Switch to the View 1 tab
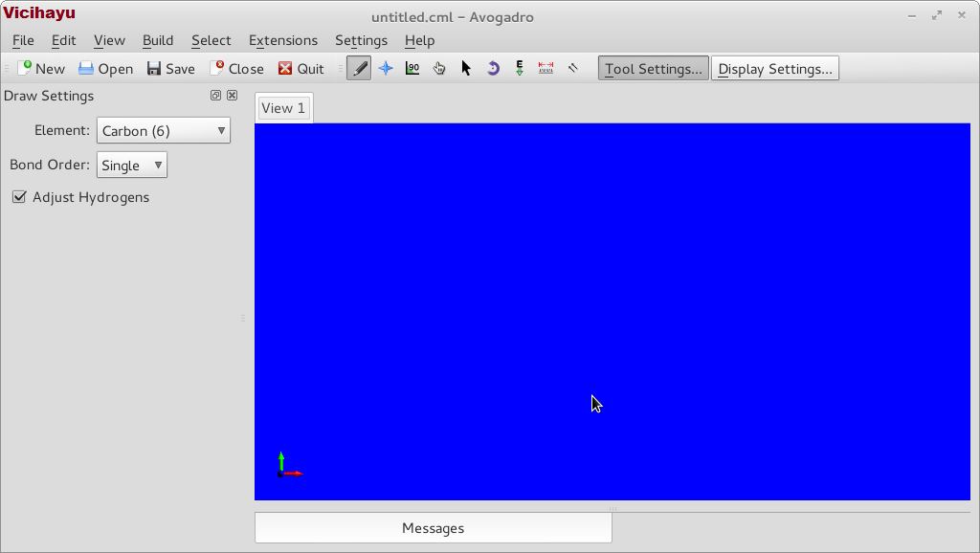 (x=283, y=108)
